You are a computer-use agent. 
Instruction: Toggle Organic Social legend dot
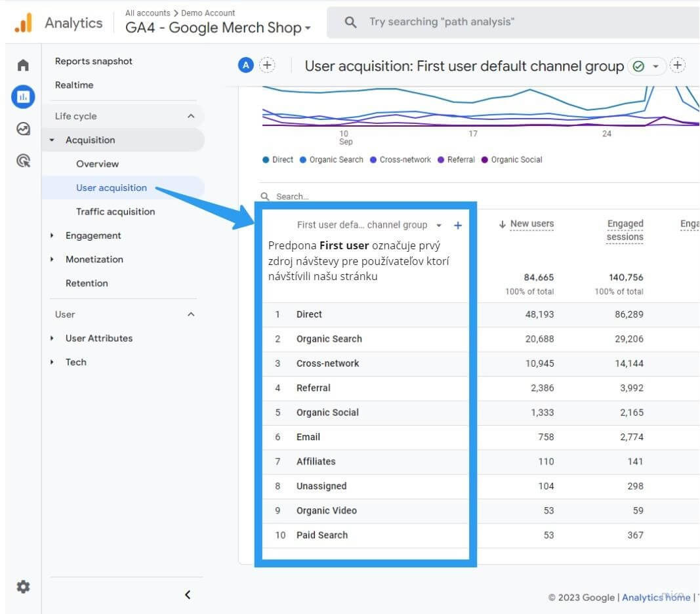tap(484, 160)
